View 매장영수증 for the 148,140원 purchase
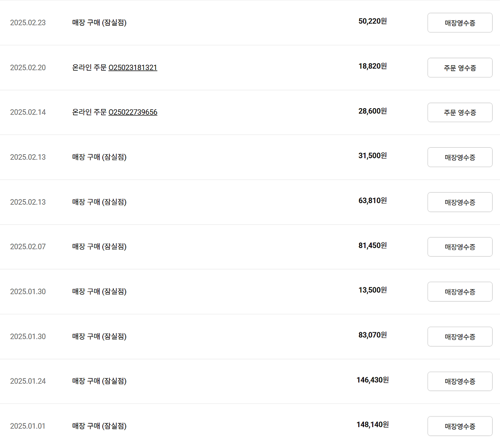This screenshot has width=500, height=448. pos(460,426)
